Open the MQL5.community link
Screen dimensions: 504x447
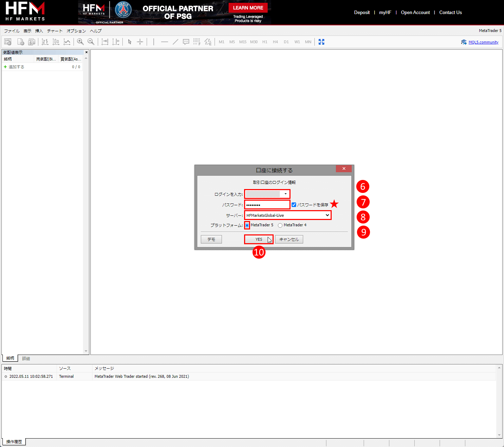pos(483,42)
